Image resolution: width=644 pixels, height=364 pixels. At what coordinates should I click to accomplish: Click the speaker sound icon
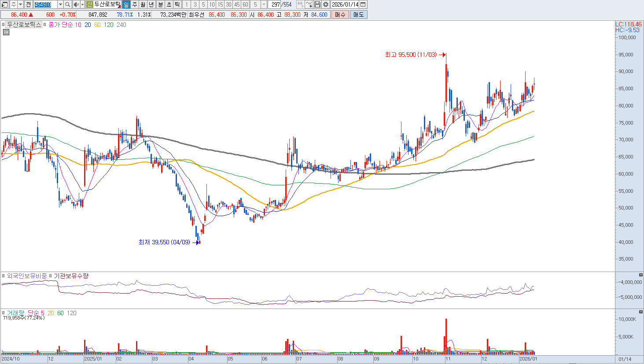pos(76,4)
